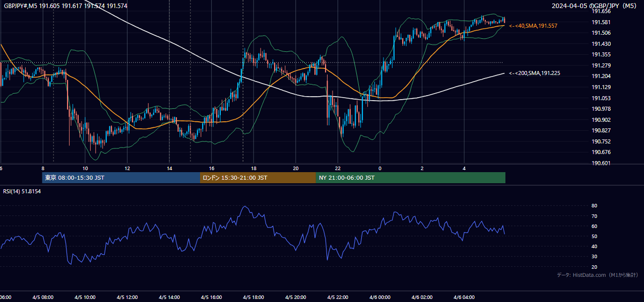
Task: Click price axis value 190.978
Action: coord(601,109)
